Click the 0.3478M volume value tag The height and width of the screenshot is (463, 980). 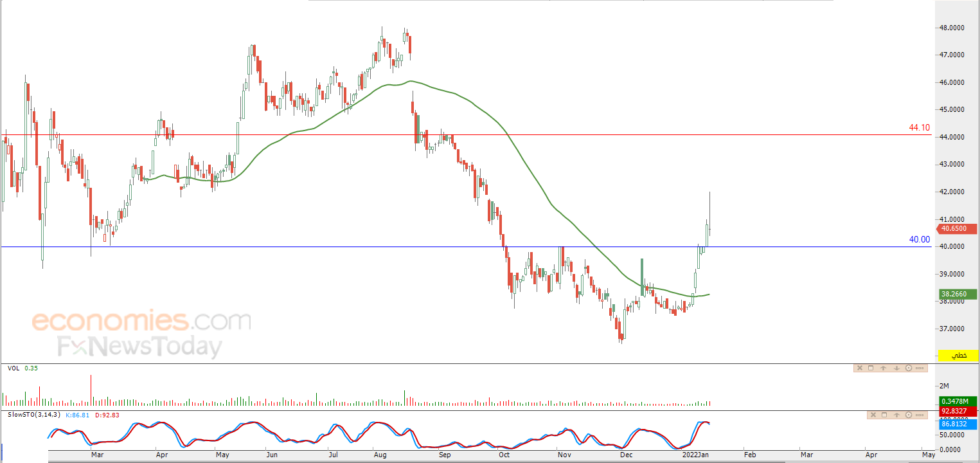(959, 401)
